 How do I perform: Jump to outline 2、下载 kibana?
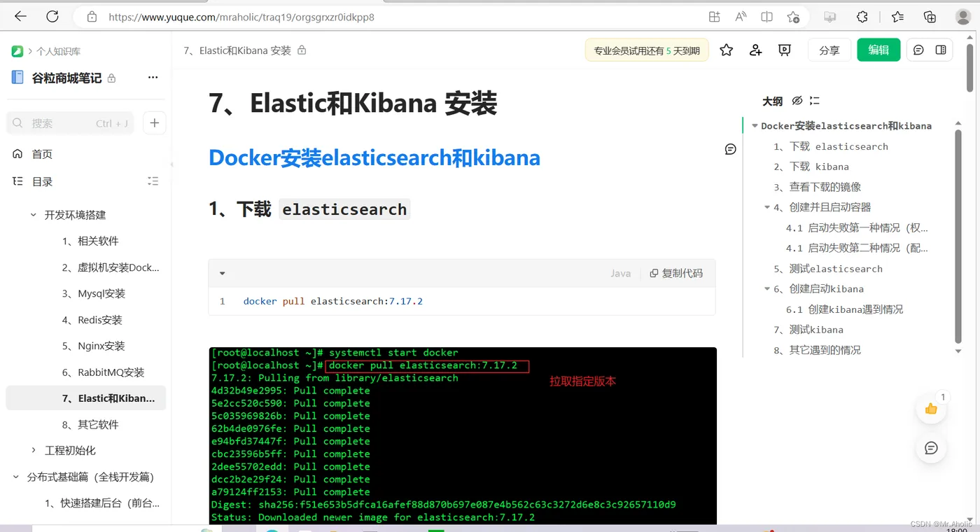pos(811,167)
